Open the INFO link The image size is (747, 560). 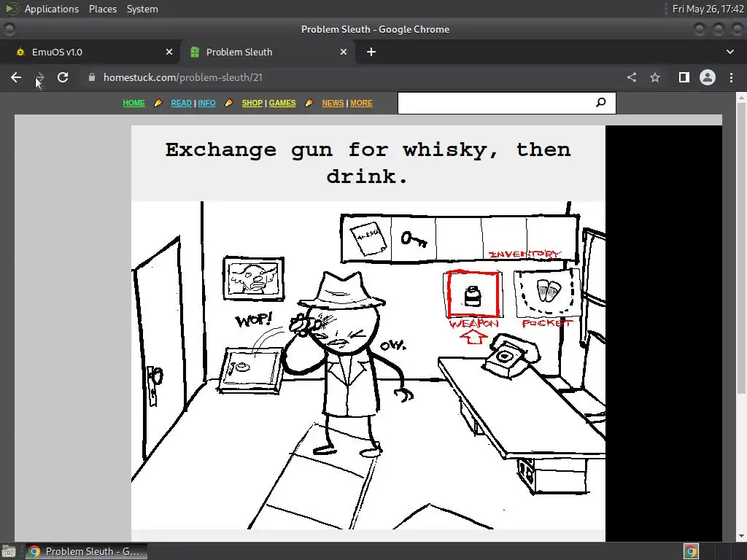point(206,103)
